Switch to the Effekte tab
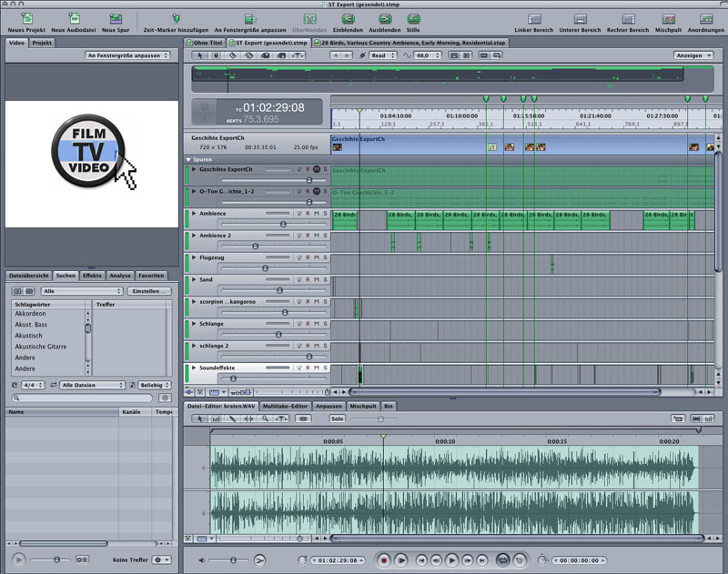This screenshot has height=574, width=728. (92, 275)
